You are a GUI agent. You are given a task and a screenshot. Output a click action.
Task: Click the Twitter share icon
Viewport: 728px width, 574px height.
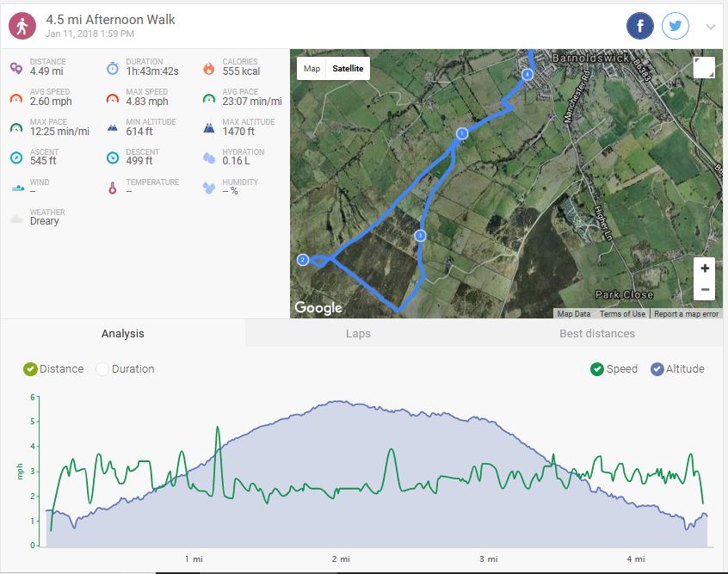(676, 26)
